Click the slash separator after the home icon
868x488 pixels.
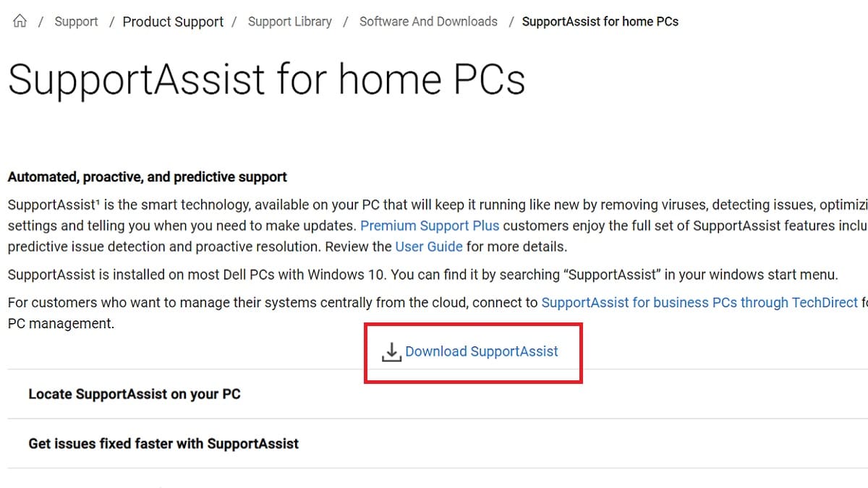pyautogui.click(x=41, y=22)
